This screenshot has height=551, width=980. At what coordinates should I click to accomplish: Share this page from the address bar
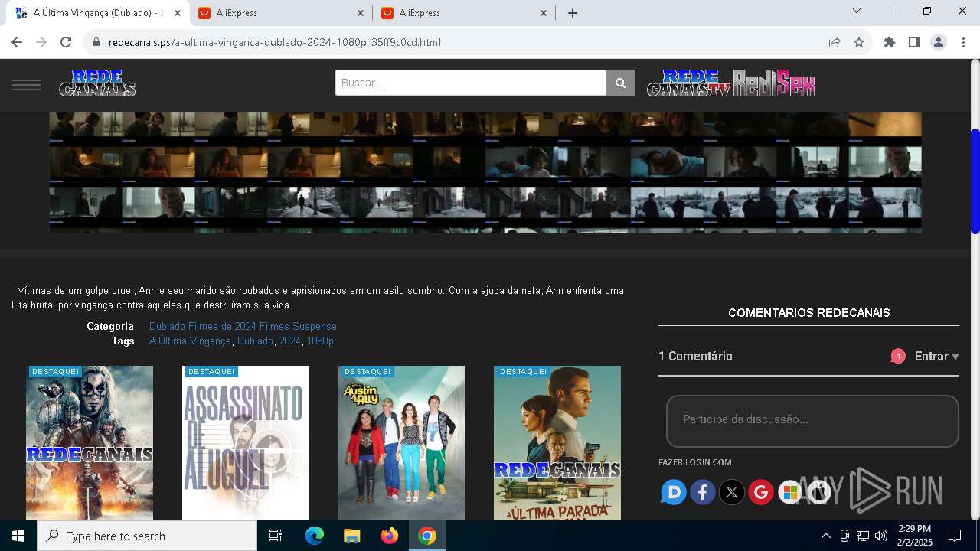pos(835,42)
